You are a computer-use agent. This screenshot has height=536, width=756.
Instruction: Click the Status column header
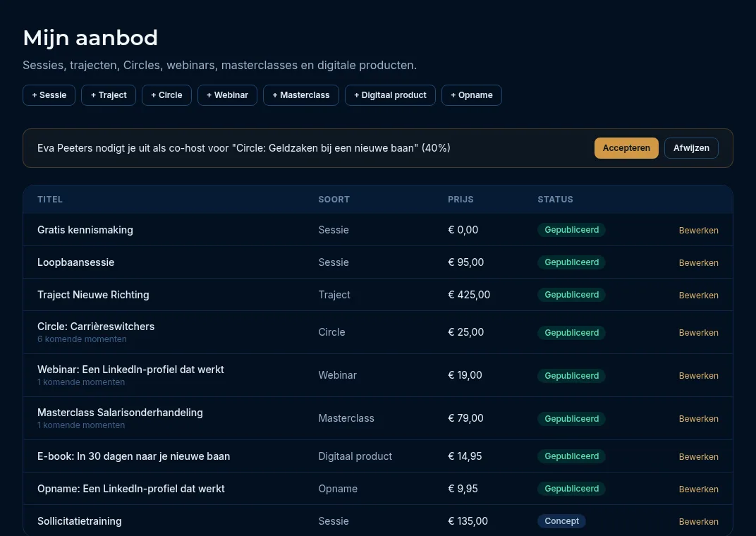tap(556, 199)
